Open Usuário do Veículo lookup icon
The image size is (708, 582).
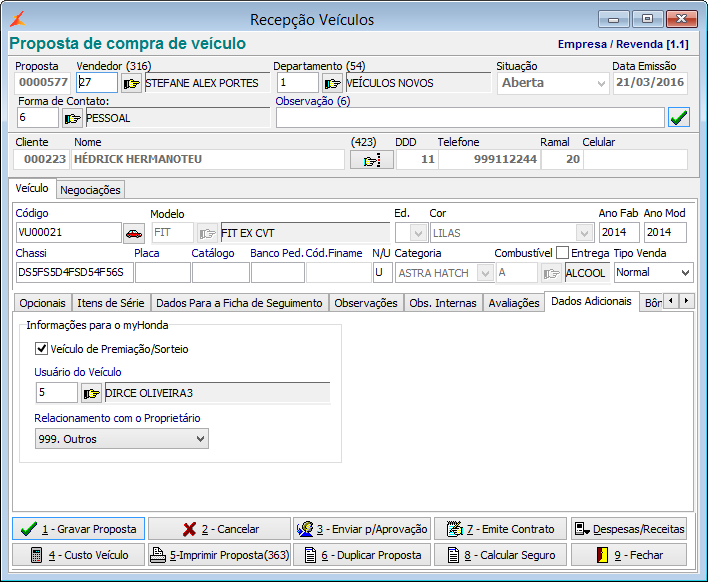tap(91, 393)
